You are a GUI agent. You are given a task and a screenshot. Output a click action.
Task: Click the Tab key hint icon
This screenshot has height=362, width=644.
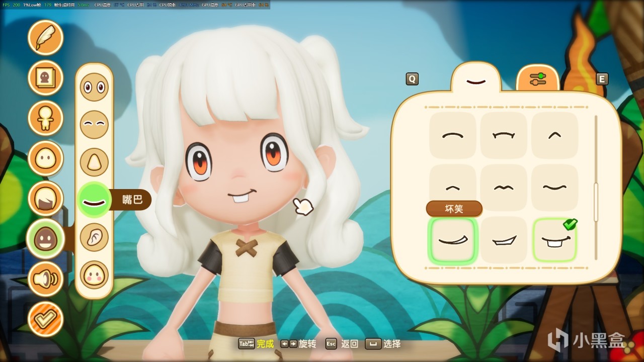(x=247, y=344)
